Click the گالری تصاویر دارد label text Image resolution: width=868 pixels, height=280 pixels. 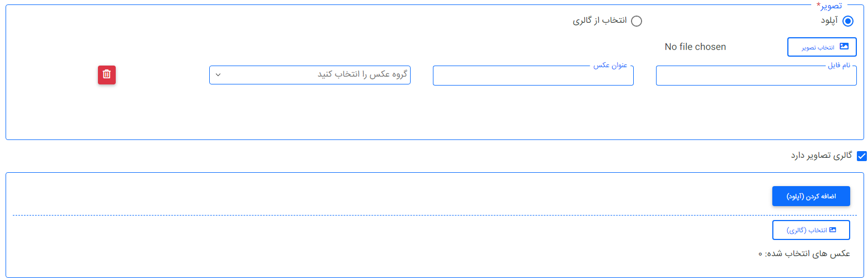tap(821, 156)
